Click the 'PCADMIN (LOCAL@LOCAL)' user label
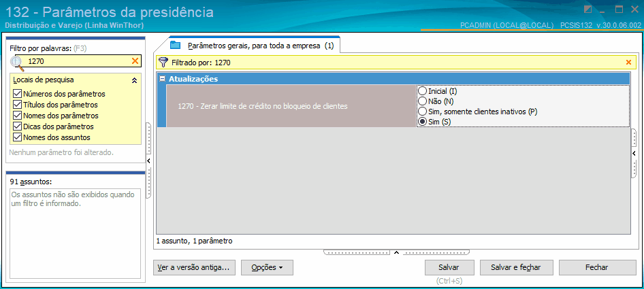644x289 pixels. 506,25
